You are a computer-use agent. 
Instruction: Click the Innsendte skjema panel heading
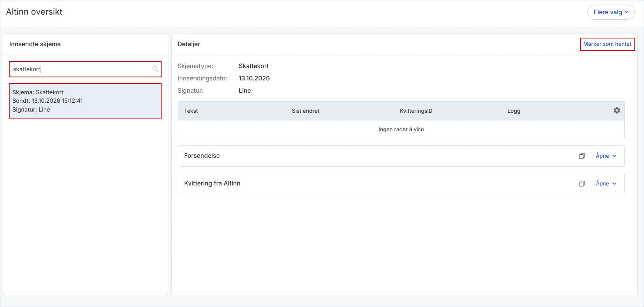pos(35,44)
